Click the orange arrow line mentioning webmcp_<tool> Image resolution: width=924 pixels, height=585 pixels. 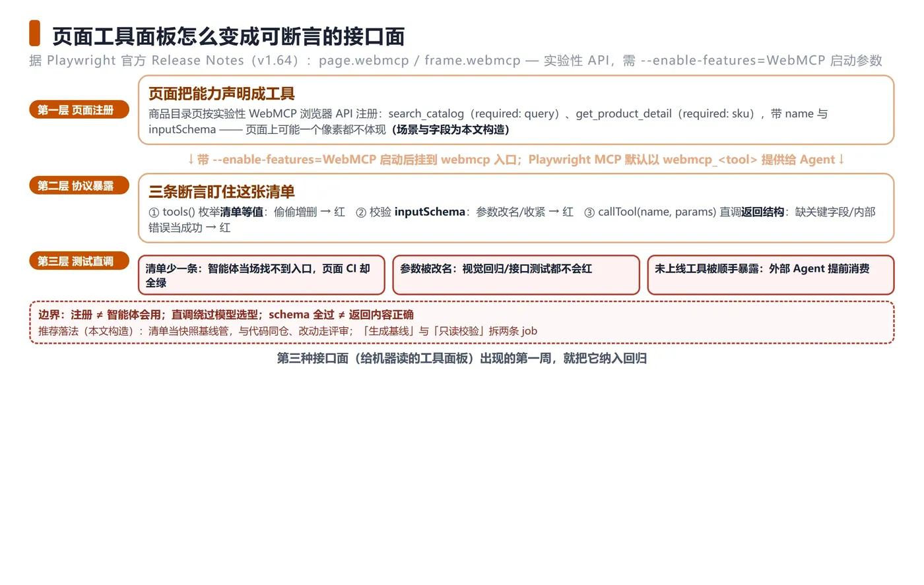pos(516,160)
